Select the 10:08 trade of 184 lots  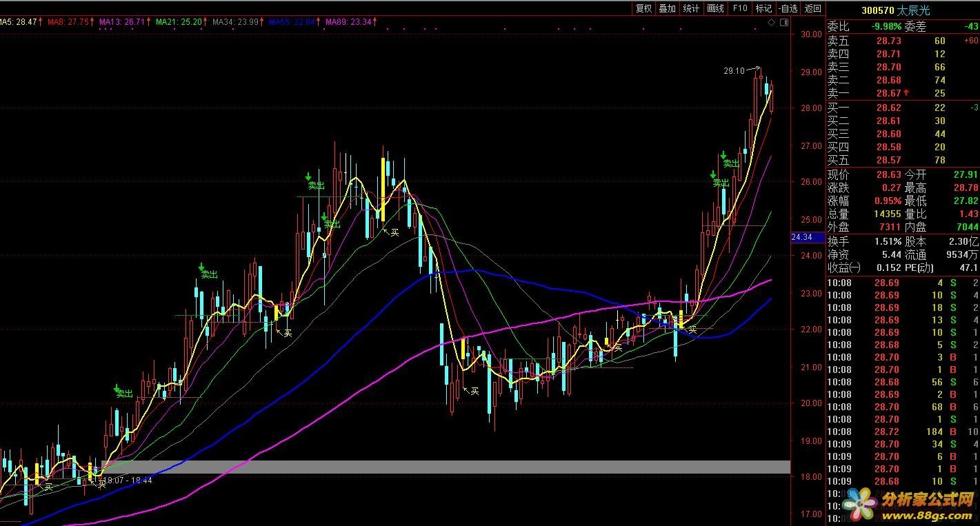903,432
